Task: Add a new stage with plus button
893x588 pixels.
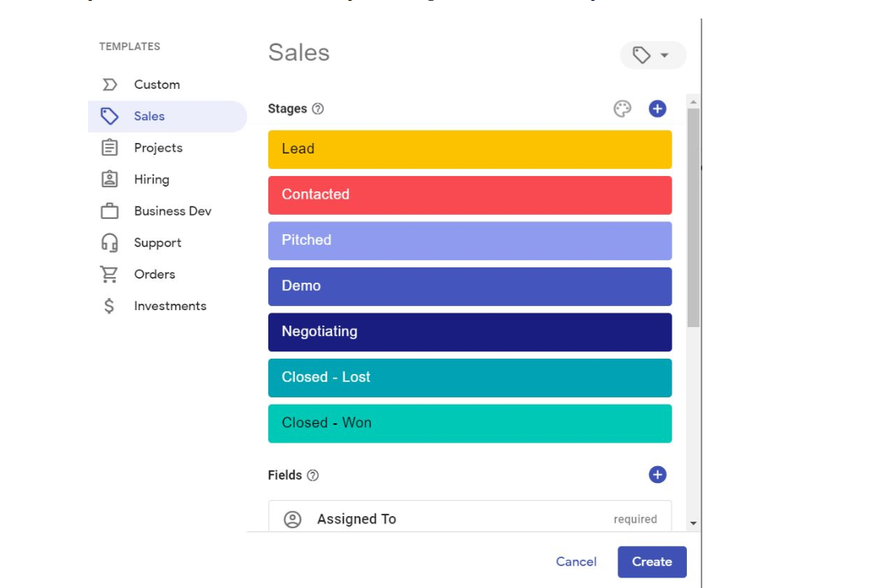Action: (657, 109)
